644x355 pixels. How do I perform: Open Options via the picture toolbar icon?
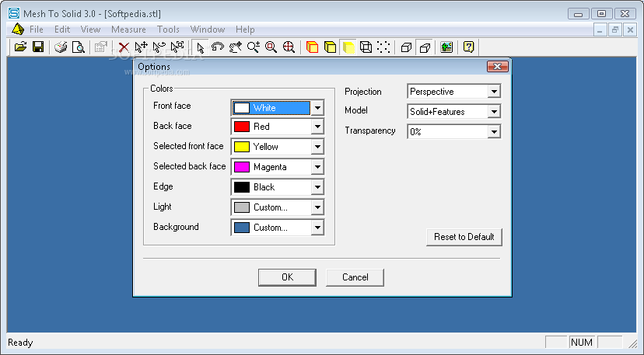point(446,47)
